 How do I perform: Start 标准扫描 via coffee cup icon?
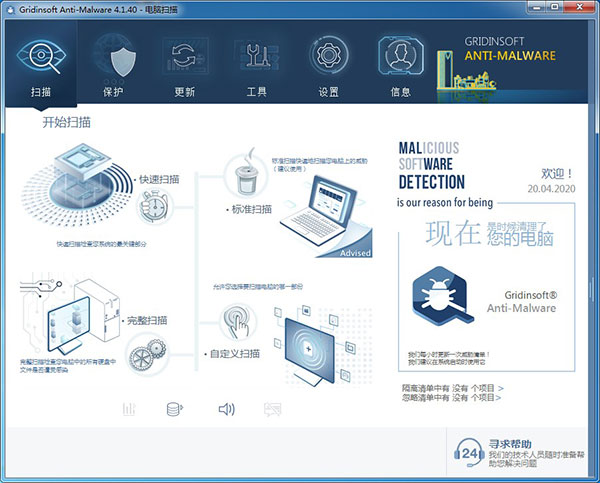click(247, 176)
